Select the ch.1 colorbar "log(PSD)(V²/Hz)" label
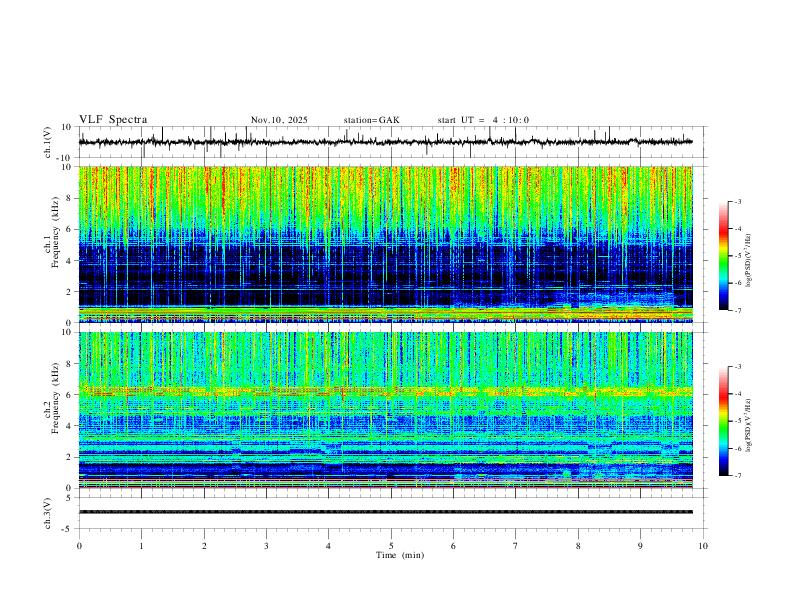Screen dimensions: 792x612 click(x=749, y=261)
